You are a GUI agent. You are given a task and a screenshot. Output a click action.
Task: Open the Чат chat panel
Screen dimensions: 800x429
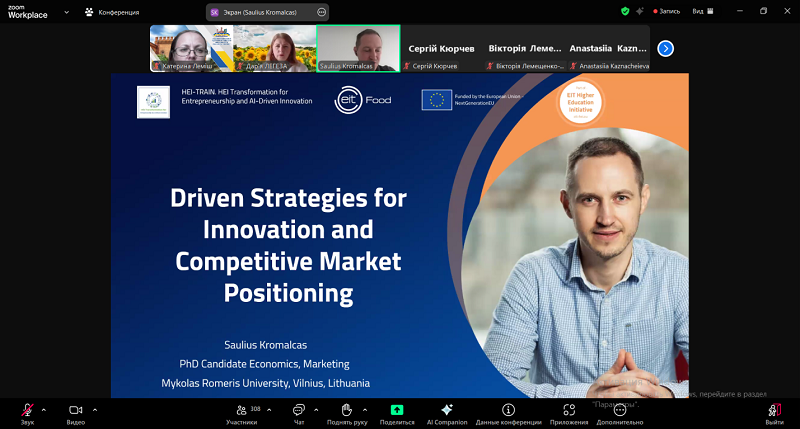coord(299,414)
